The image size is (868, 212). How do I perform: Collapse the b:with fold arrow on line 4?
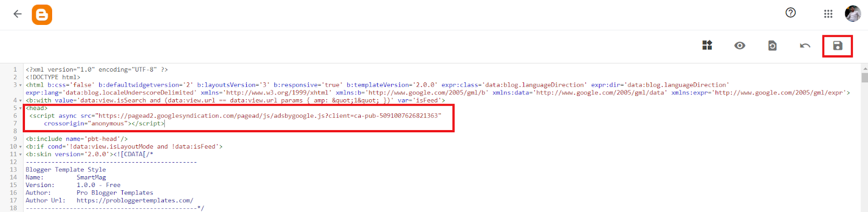21,101
